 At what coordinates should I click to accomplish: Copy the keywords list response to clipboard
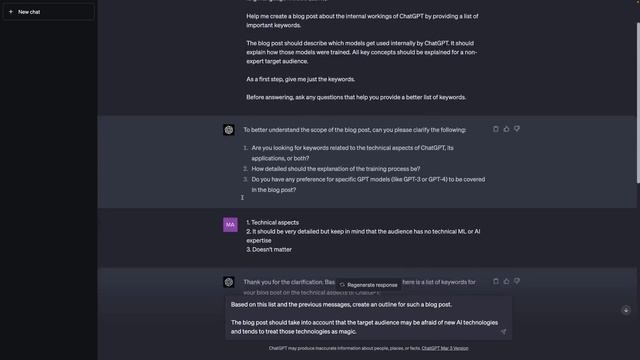click(x=496, y=281)
